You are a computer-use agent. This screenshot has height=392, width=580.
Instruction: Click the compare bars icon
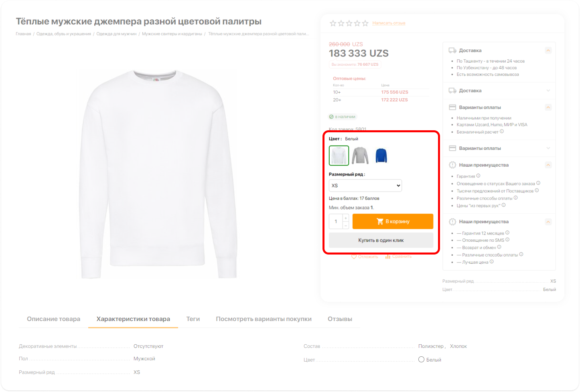(388, 257)
